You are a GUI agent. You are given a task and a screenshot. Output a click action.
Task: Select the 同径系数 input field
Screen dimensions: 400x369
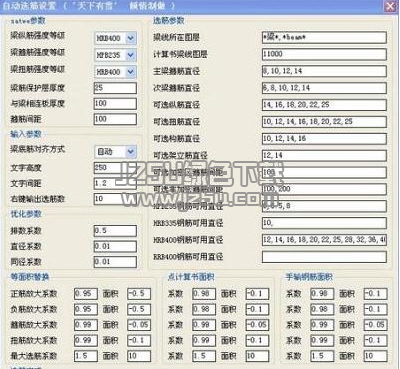115,262
